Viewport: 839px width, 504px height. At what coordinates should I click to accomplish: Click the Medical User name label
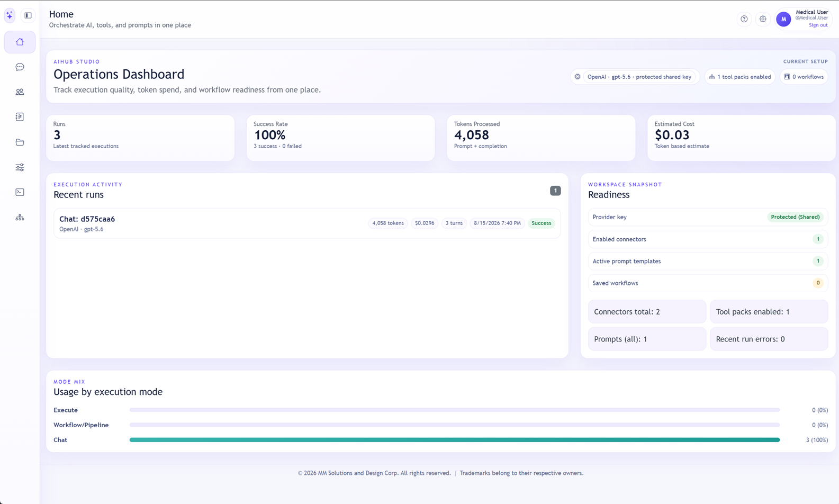point(811,12)
